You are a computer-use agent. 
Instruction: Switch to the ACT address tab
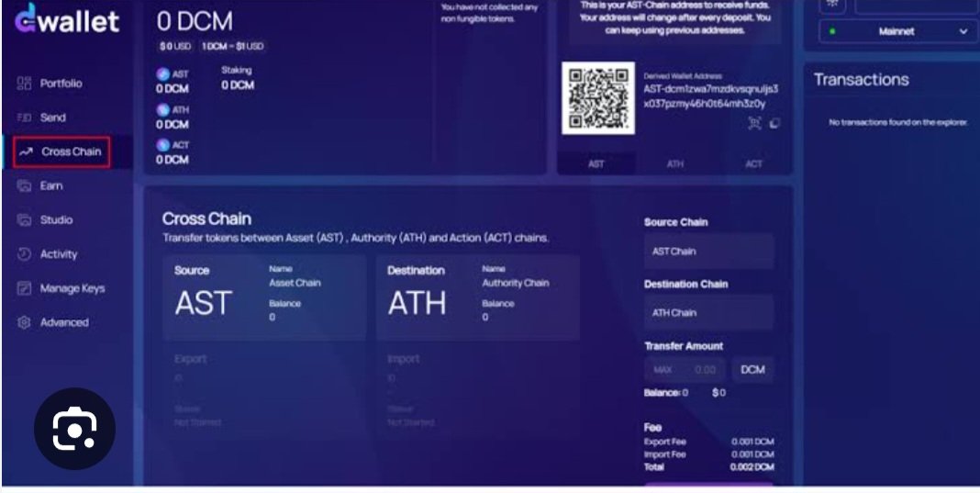tap(753, 163)
